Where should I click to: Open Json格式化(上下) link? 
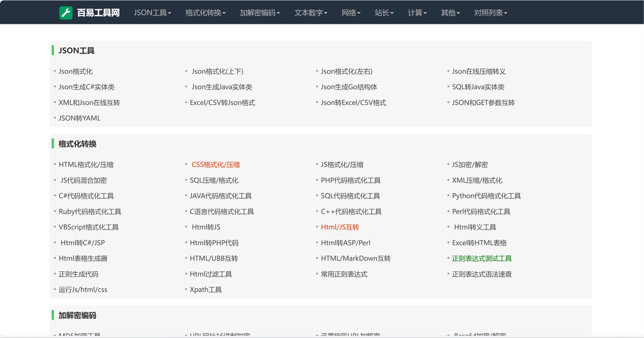pos(217,71)
